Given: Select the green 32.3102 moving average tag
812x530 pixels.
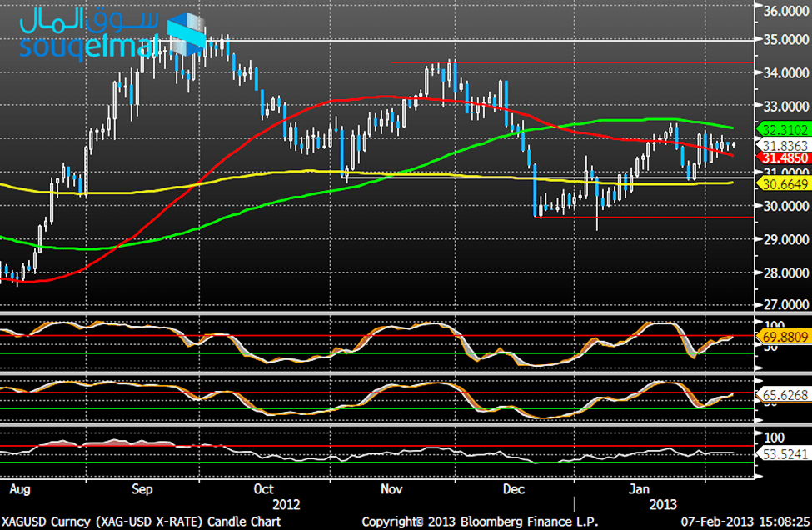Looking at the screenshot, I should (785, 129).
